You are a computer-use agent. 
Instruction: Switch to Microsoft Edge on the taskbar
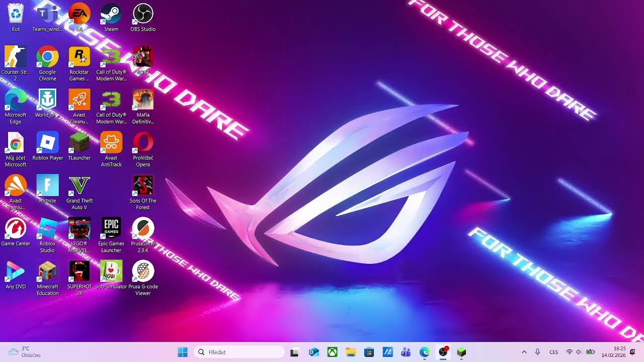click(425, 352)
